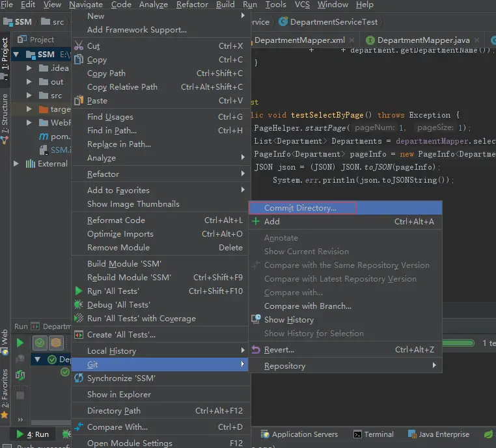Click the green Run button in Run panel
Image resolution: width=496 pixels, height=448 pixels.
pyautogui.click(x=20, y=343)
